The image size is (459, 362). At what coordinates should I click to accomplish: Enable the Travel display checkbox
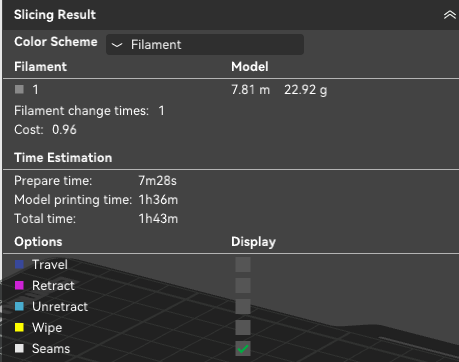coord(243,265)
